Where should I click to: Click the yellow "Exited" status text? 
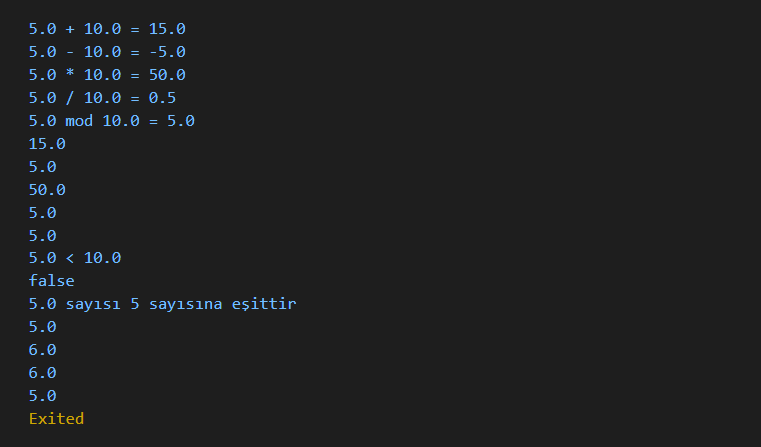tap(56, 418)
